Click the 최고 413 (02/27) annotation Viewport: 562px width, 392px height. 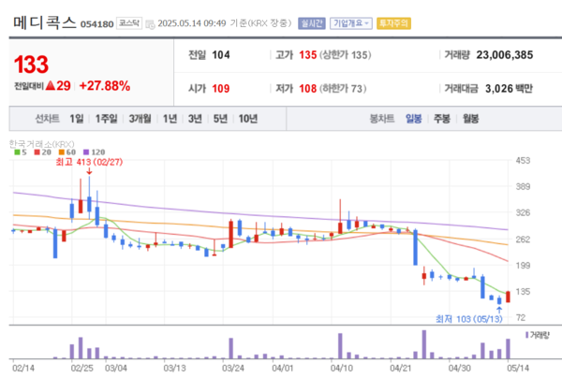(89, 162)
